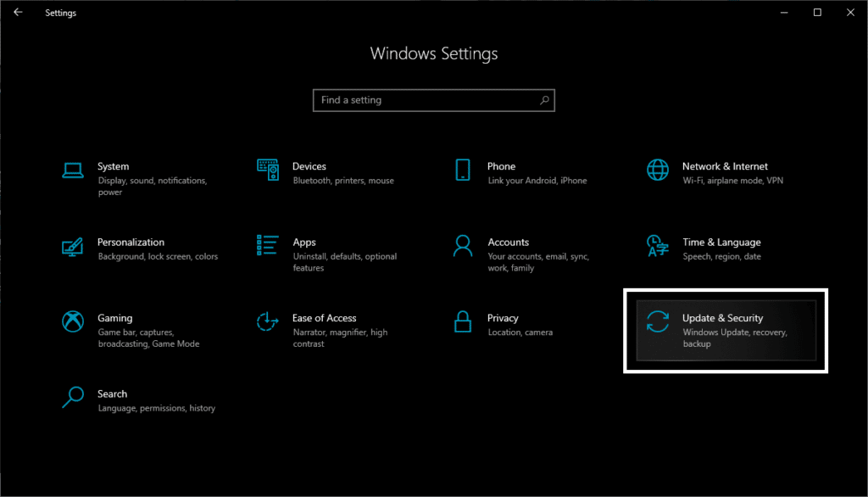Select the Privacy title
The width and height of the screenshot is (868, 497).
pyautogui.click(x=503, y=318)
